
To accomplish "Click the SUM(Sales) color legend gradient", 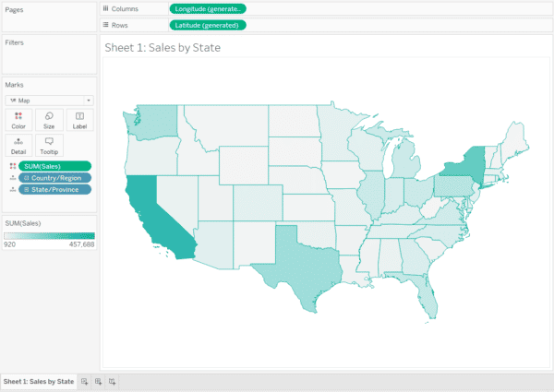I will click(49, 235).
